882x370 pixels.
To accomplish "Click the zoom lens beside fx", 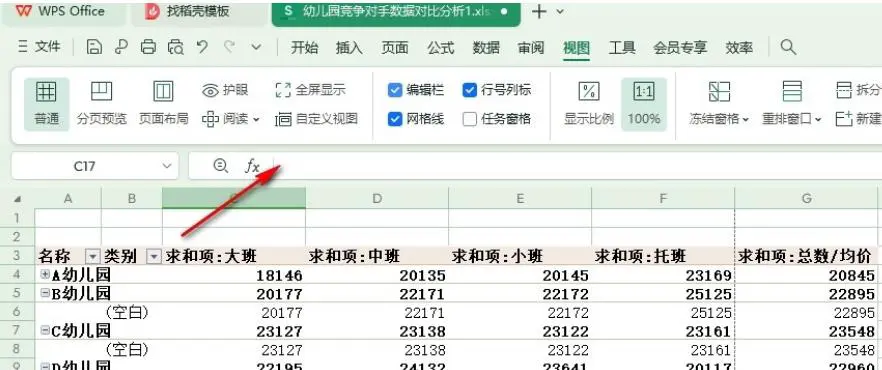I will 220,166.
